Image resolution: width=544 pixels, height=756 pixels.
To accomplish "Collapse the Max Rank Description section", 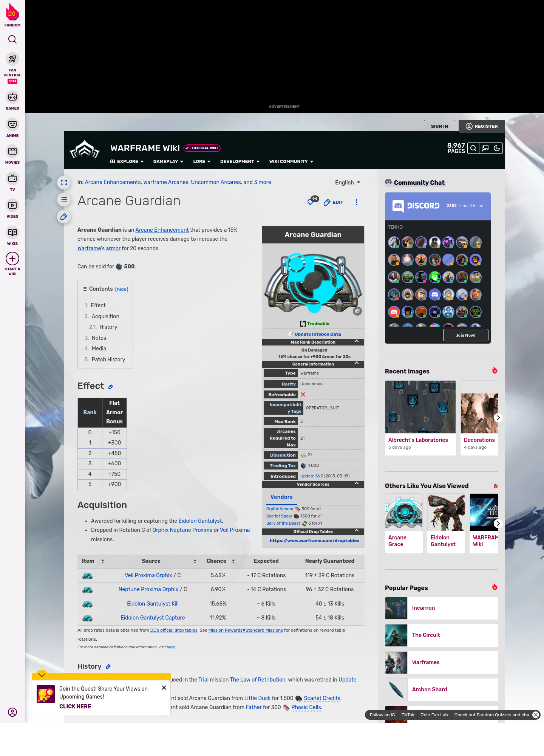I will [x=357, y=341].
